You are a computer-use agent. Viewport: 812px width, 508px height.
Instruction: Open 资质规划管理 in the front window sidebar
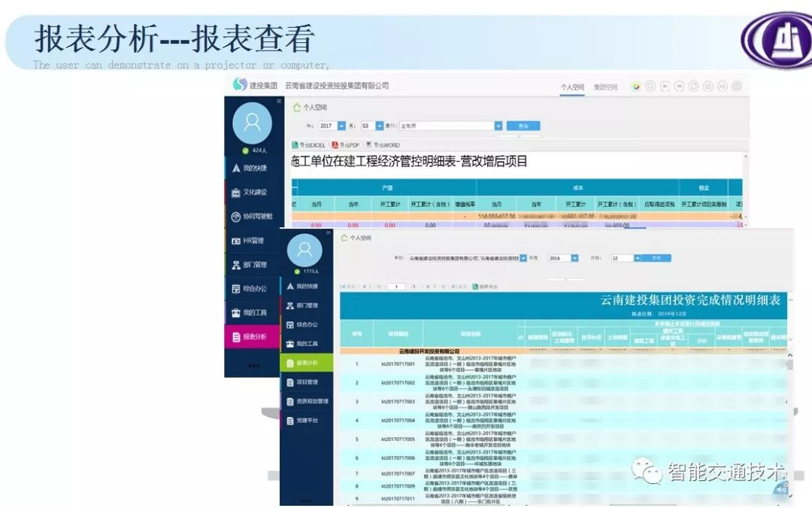click(x=307, y=401)
